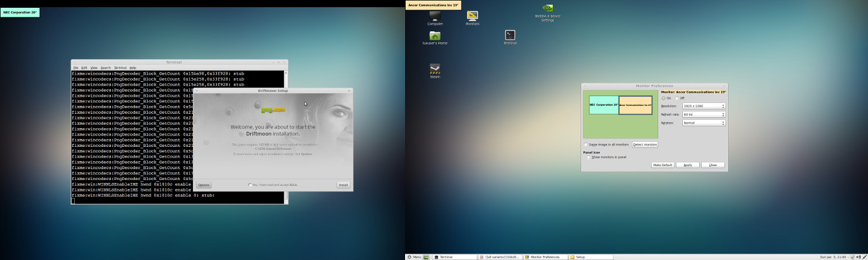
Task: Click Apply in Monitor Preferences
Action: click(x=688, y=165)
